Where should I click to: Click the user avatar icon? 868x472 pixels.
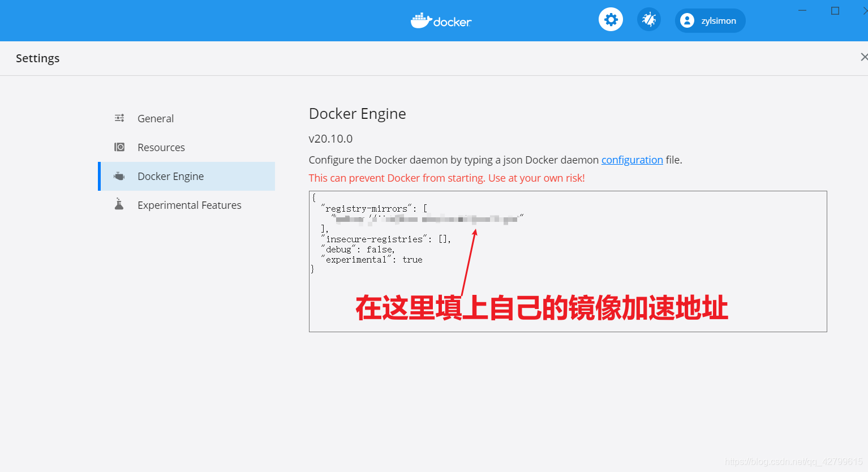pyautogui.click(x=687, y=20)
